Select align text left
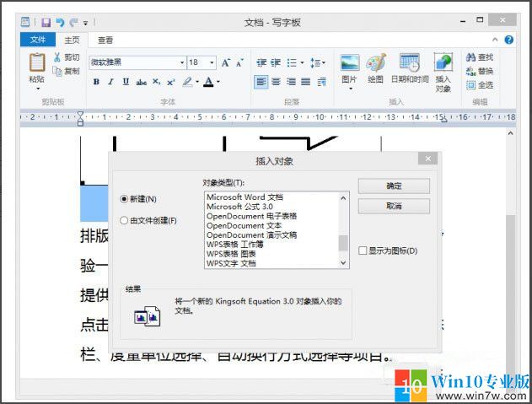 [x=261, y=82]
